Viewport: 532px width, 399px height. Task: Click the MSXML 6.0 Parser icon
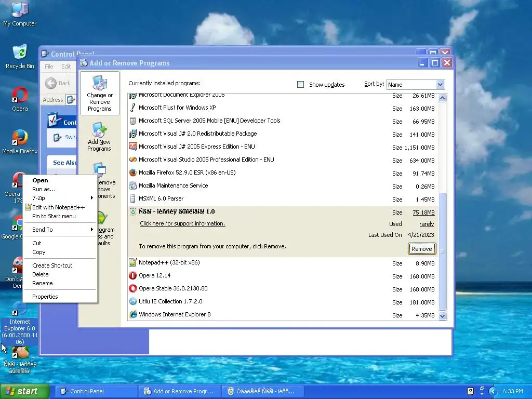click(132, 198)
